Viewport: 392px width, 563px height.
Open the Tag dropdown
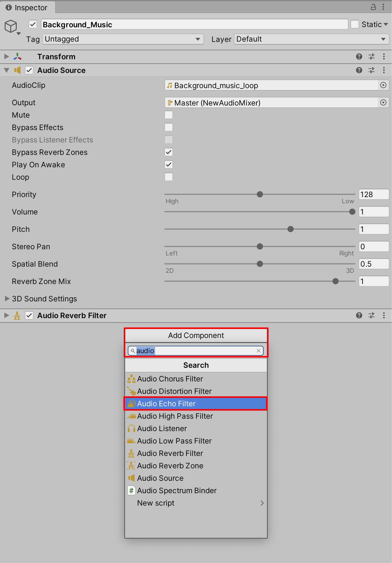tap(123, 39)
